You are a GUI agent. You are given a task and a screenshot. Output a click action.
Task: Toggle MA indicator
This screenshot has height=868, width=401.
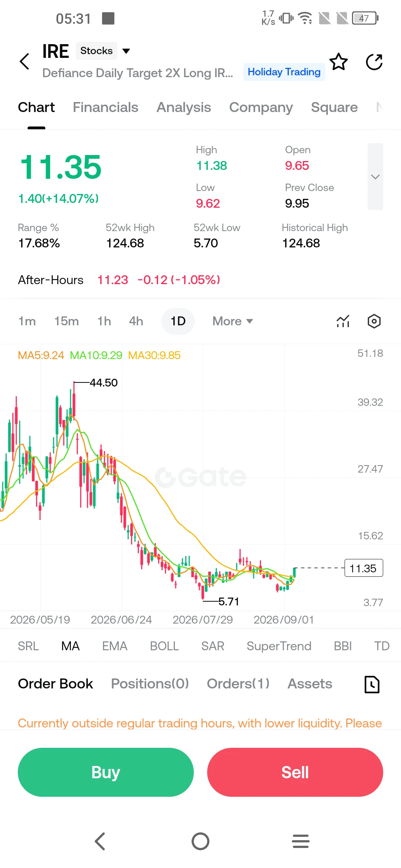coord(71,646)
